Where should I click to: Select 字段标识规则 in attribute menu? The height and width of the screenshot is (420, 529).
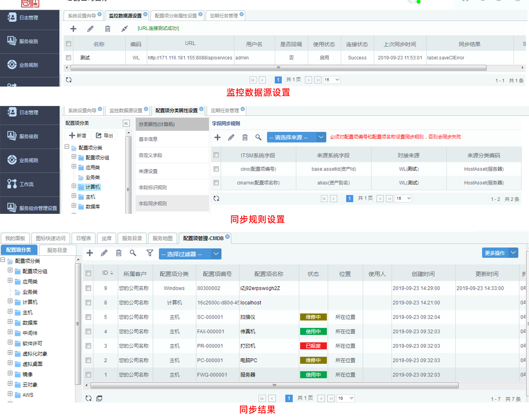coord(172,187)
